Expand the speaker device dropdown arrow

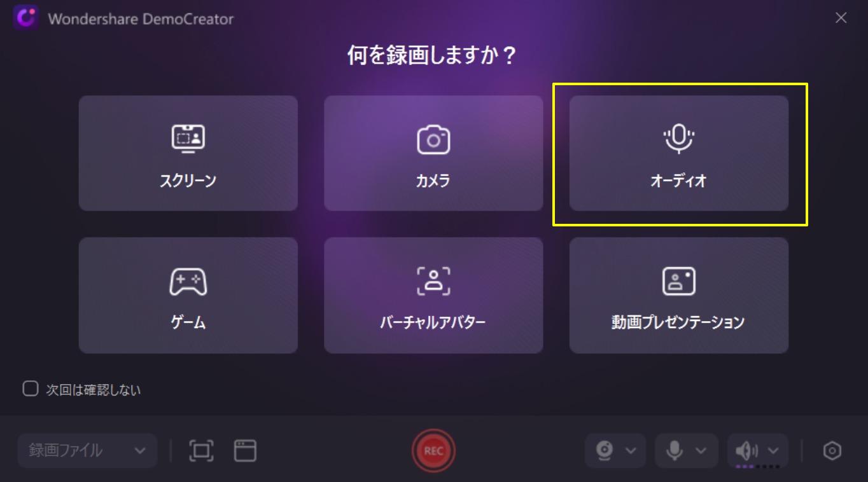[773, 451]
